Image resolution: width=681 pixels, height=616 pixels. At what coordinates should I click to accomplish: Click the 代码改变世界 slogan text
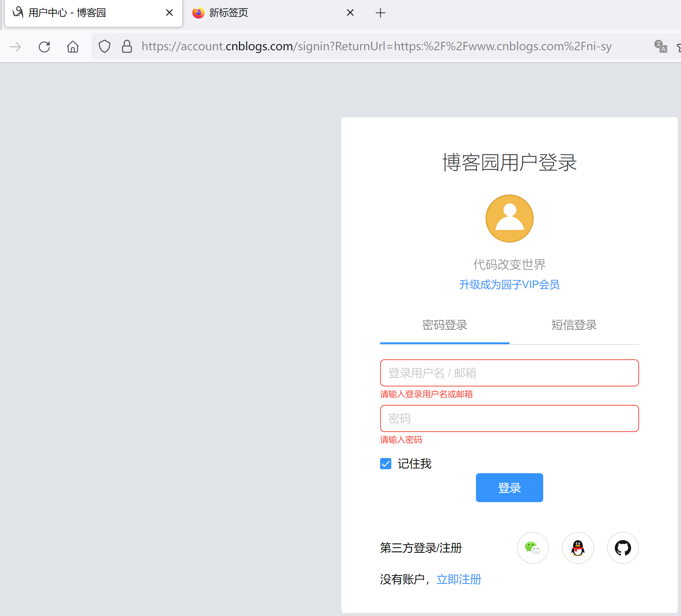pos(510,264)
